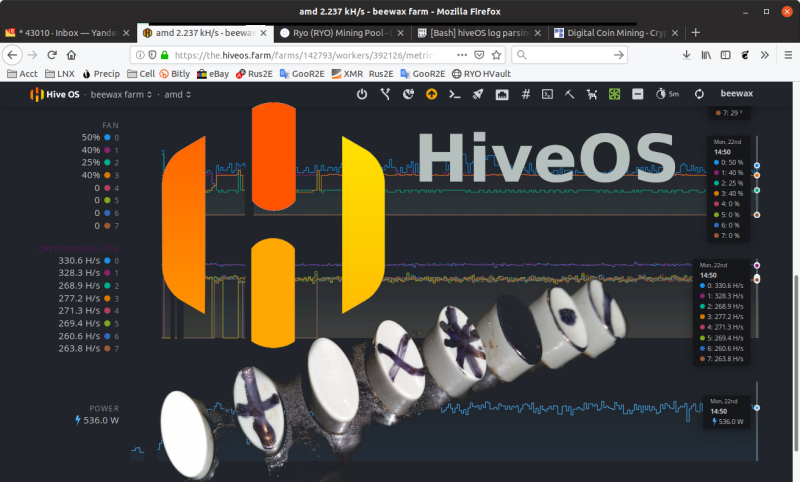Click the site security padlock icon

click(164, 55)
